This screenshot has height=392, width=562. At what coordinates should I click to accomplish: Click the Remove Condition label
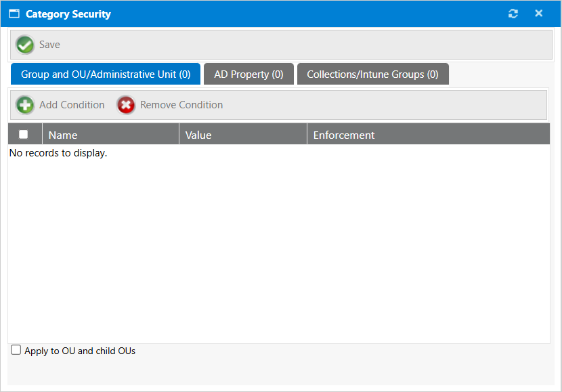181,105
